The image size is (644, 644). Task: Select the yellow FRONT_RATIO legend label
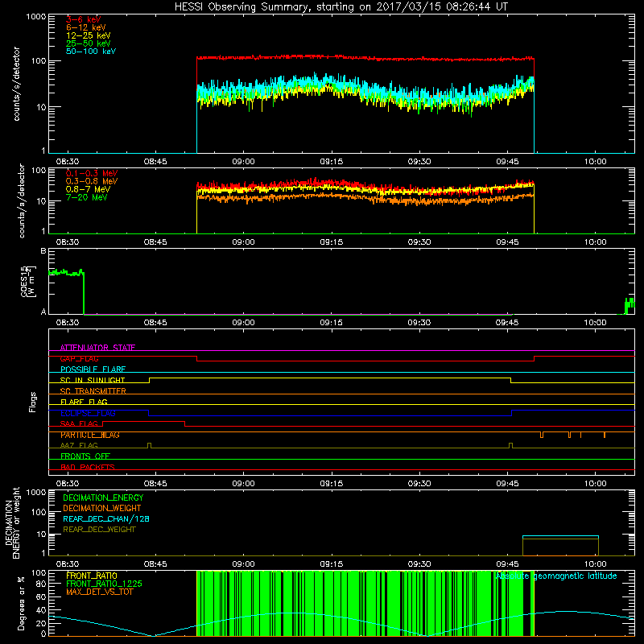(92, 576)
